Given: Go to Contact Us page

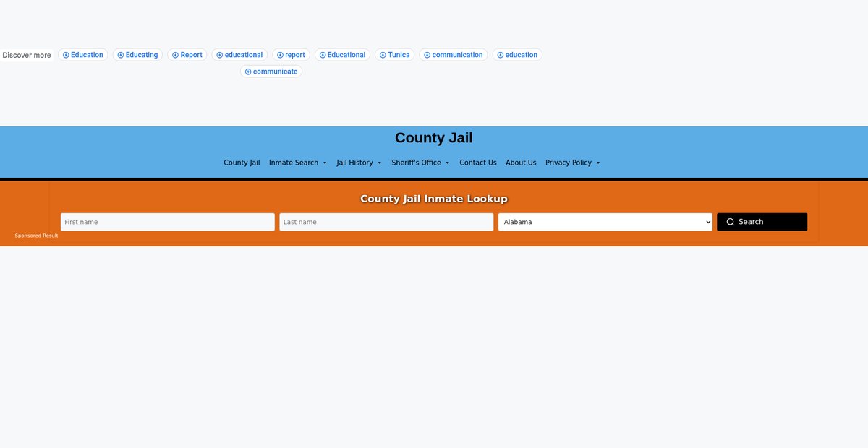Looking at the screenshot, I should point(478,163).
